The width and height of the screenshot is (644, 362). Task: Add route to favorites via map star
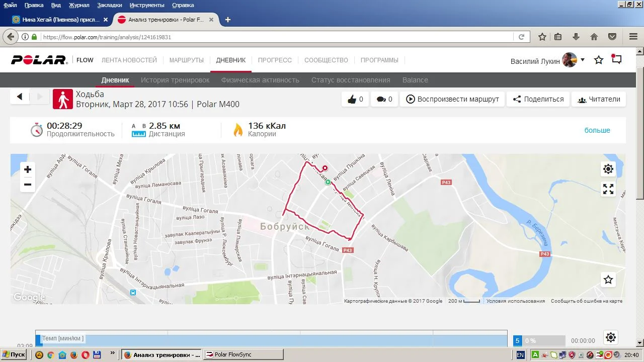[x=608, y=280]
